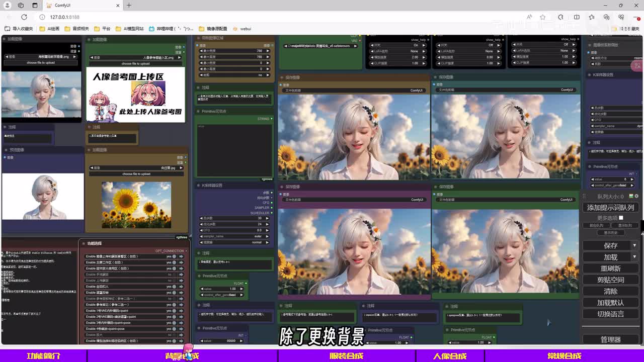Toggle the 'Enable 自动抠人' switch
Image resolution: width=644 pixels, height=362 pixels.
click(174, 287)
